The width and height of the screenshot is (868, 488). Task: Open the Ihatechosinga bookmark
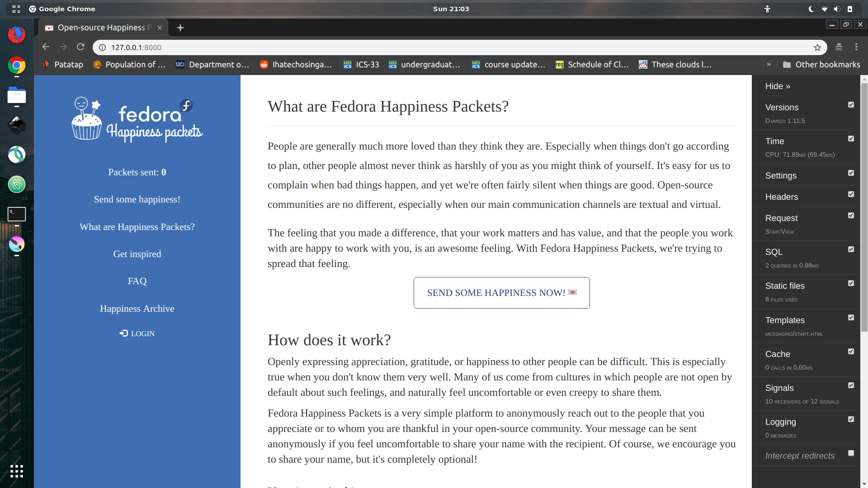click(296, 65)
